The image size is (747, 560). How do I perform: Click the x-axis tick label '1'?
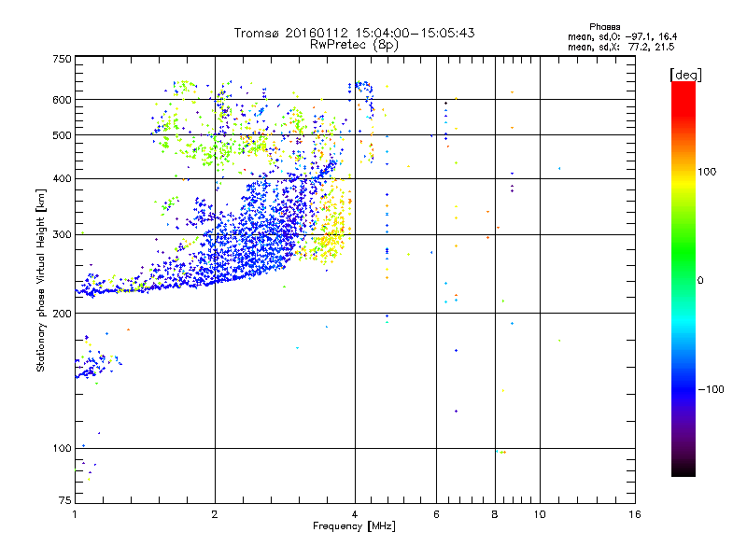75,514
